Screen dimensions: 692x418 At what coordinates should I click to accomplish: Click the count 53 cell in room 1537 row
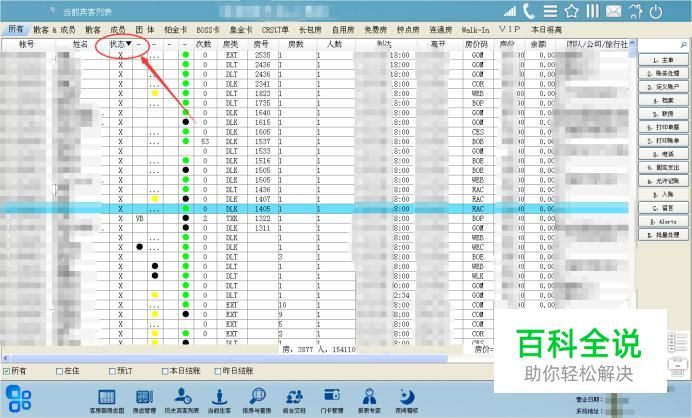coord(205,142)
